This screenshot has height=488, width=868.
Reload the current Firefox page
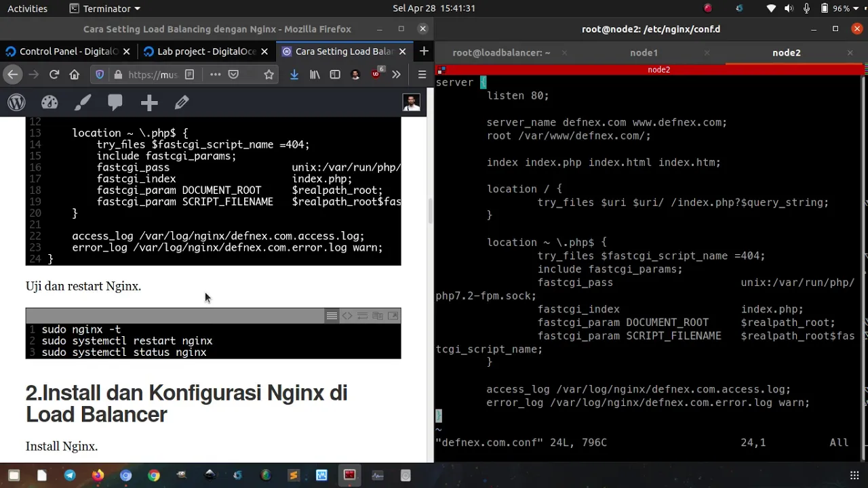coord(54,75)
